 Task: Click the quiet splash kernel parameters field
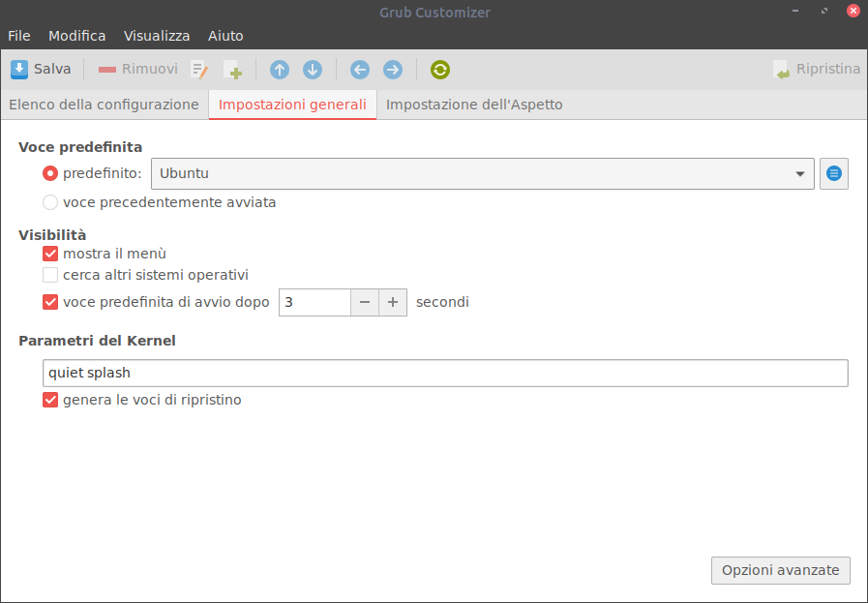point(445,374)
